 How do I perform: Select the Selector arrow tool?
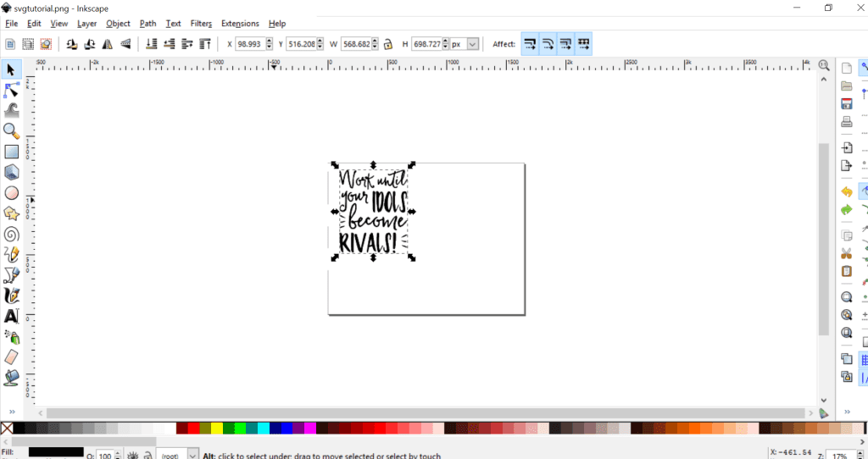point(11,69)
